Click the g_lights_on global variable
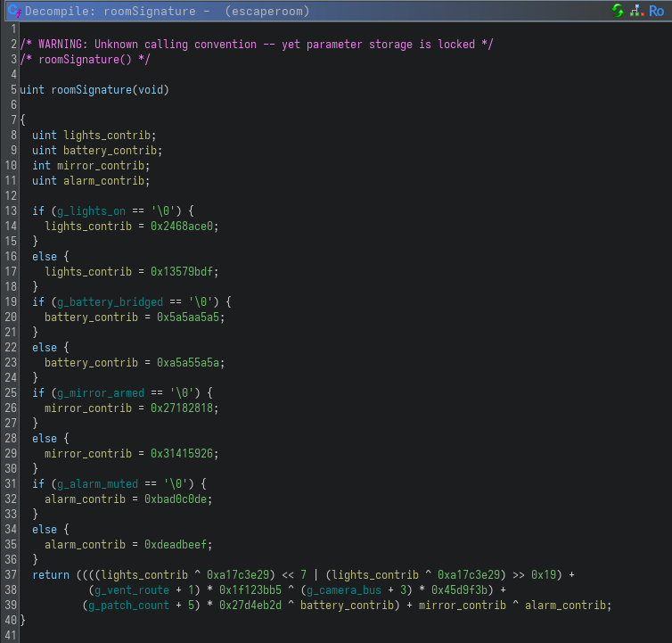Screen dimensions: 672x643 91,211
